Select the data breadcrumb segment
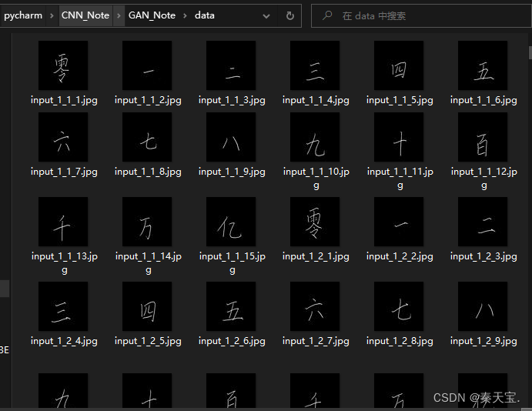The image size is (532, 411). click(x=205, y=15)
